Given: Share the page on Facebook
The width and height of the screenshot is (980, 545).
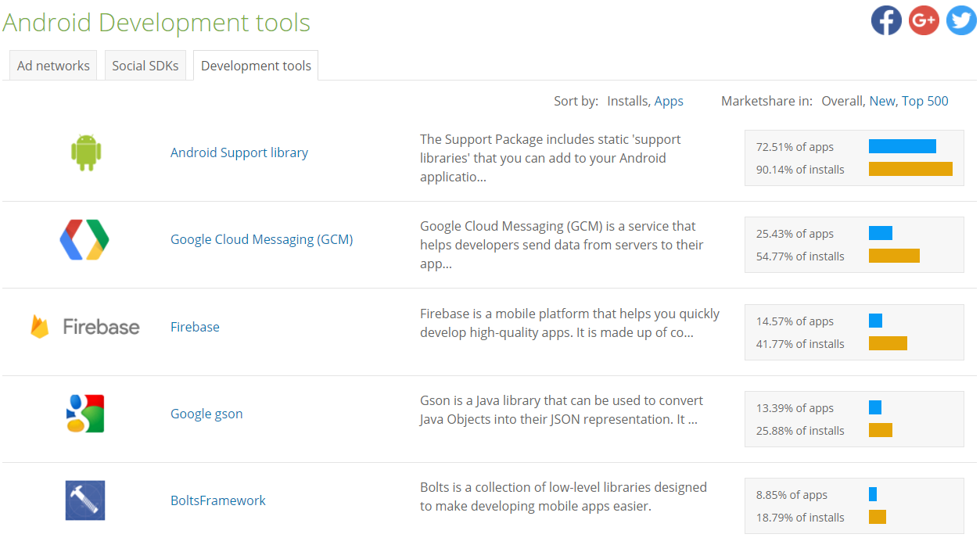Looking at the screenshot, I should coord(886,20).
